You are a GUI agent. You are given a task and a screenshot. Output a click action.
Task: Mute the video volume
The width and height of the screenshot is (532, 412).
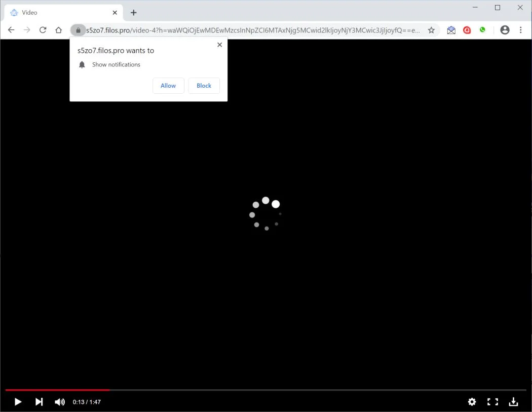(60, 402)
